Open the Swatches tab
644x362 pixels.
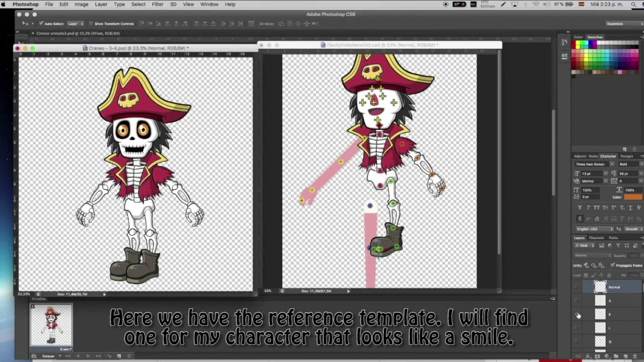click(595, 37)
